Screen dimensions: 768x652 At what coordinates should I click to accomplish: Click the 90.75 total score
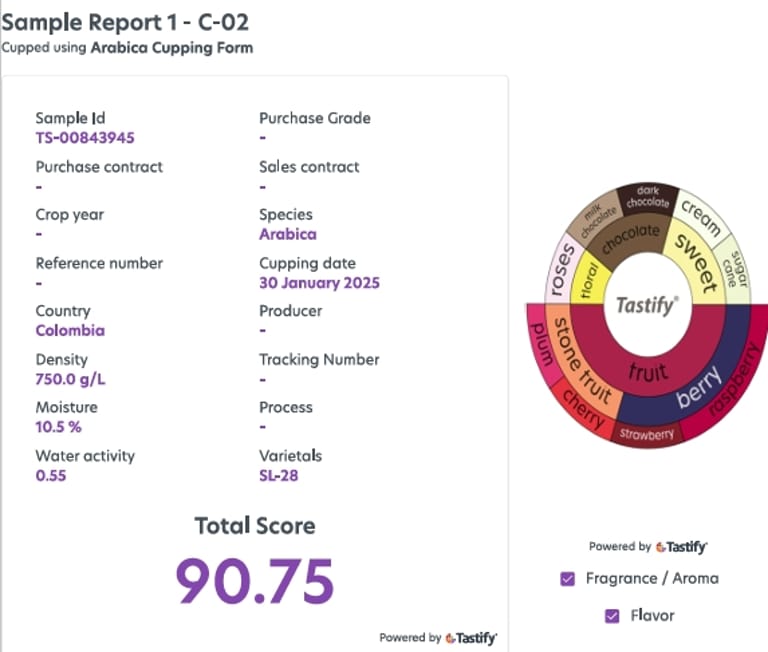254,581
